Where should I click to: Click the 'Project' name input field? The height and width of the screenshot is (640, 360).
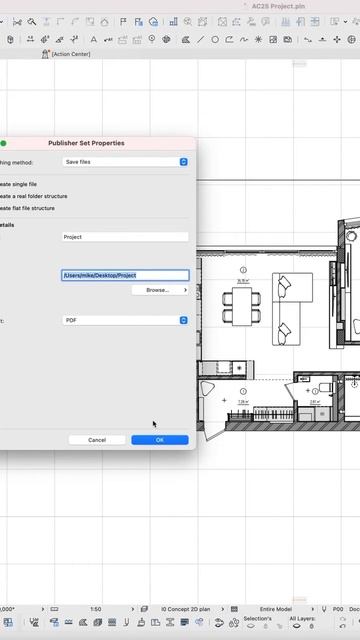pos(125,237)
